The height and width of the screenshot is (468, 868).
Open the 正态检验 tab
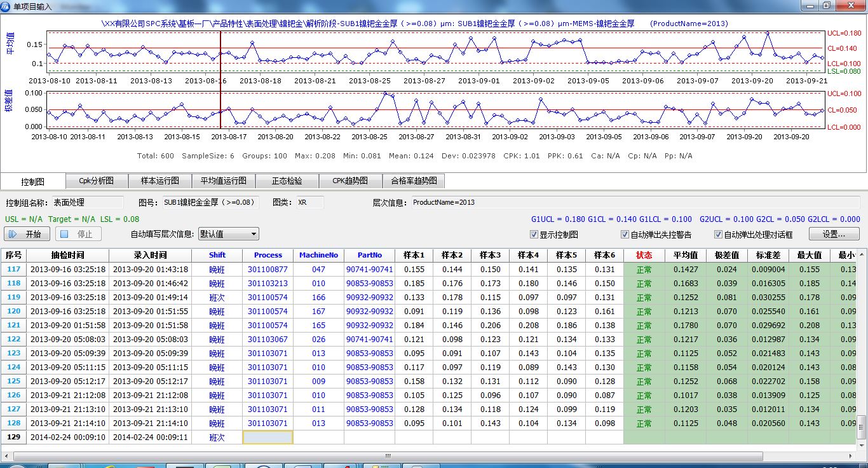(287, 181)
